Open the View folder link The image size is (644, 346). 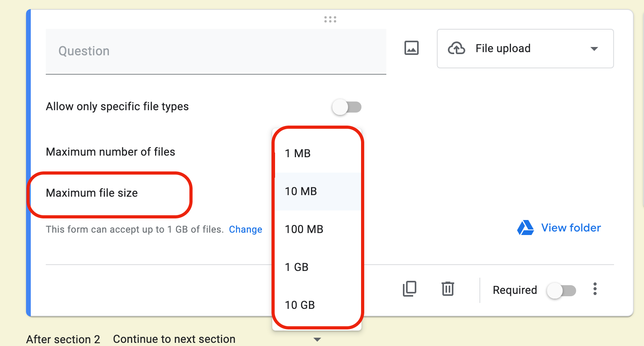(x=571, y=228)
